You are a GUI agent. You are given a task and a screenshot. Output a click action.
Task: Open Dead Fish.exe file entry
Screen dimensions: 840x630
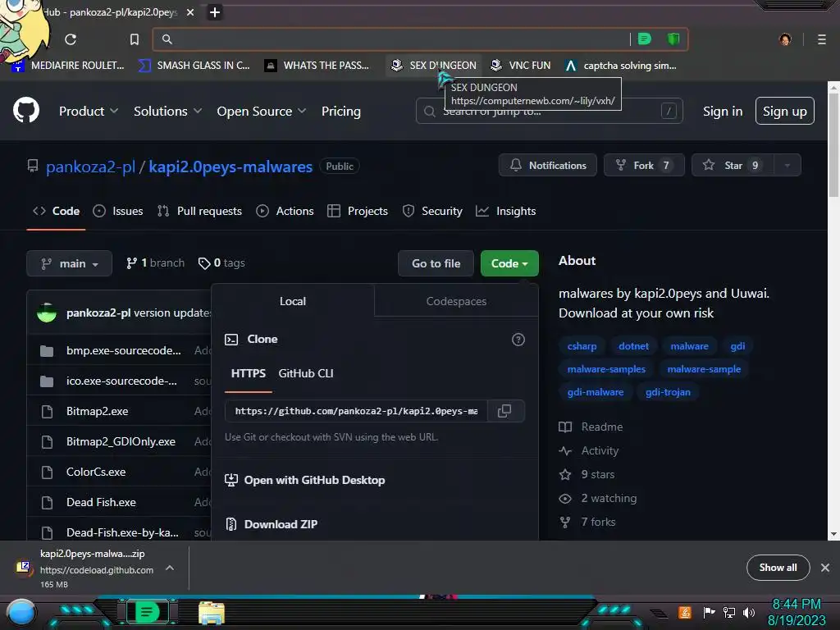coord(101,502)
